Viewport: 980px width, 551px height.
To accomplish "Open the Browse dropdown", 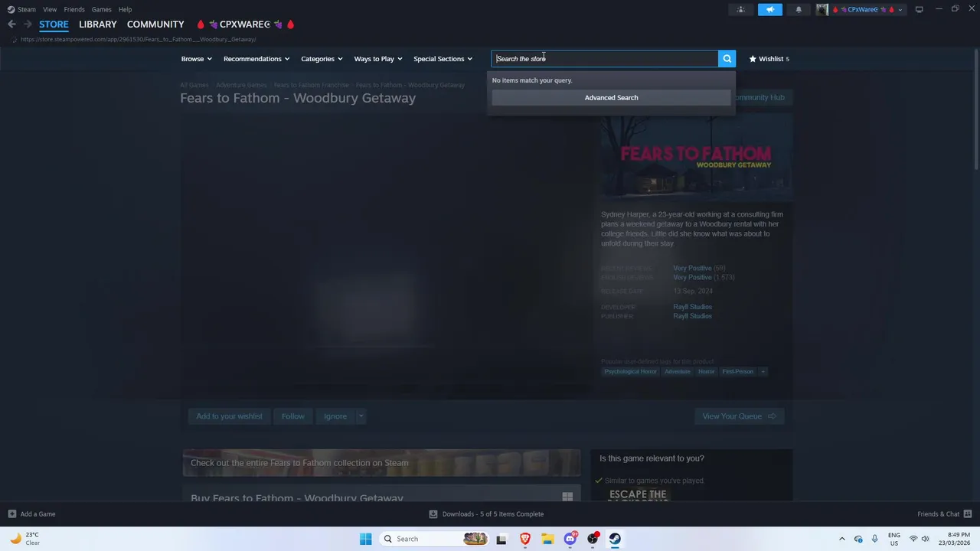I will tap(196, 59).
